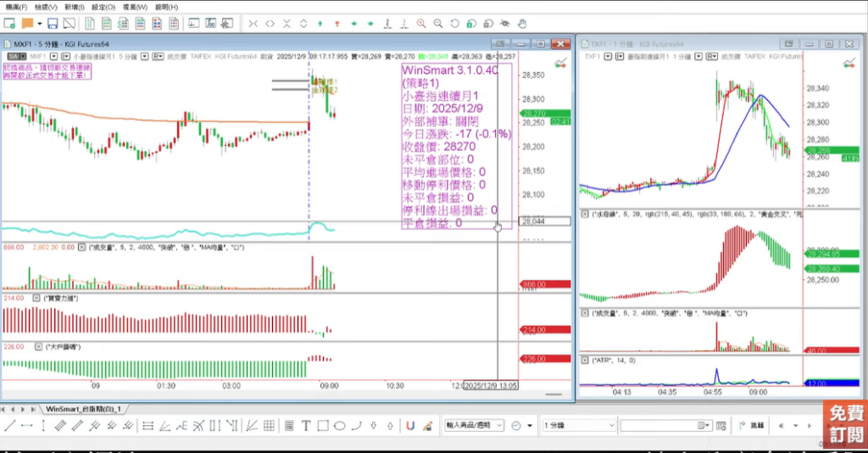Toggle the X box beside the 成交量 indicator
This screenshot has height=453, width=868.
(x=81, y=248)
